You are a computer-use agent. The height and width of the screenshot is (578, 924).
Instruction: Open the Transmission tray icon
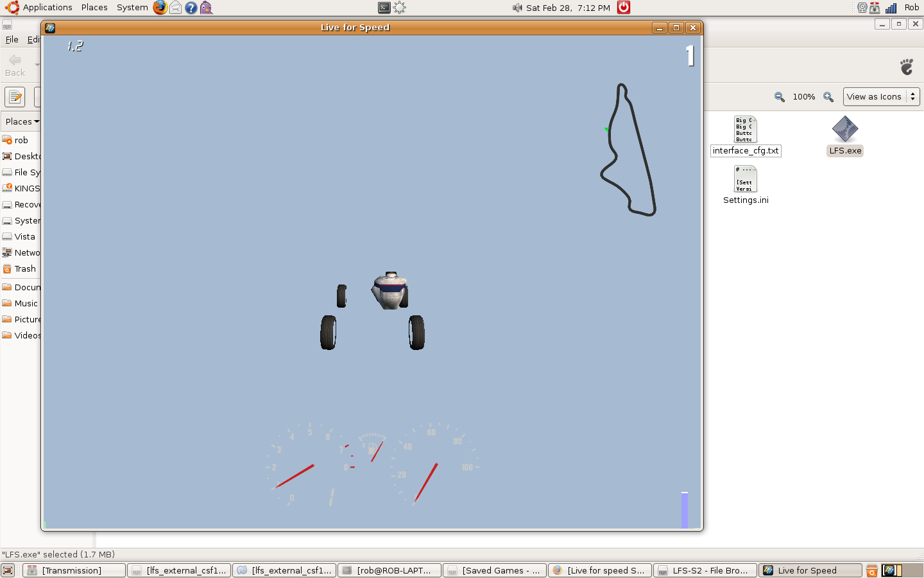875,8
